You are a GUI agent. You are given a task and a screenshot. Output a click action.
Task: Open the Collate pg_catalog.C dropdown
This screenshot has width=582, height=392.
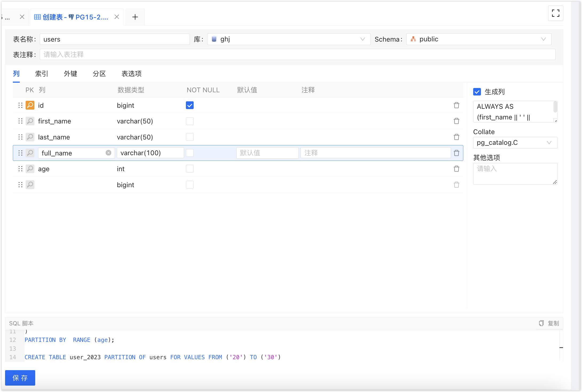point(515,143)
